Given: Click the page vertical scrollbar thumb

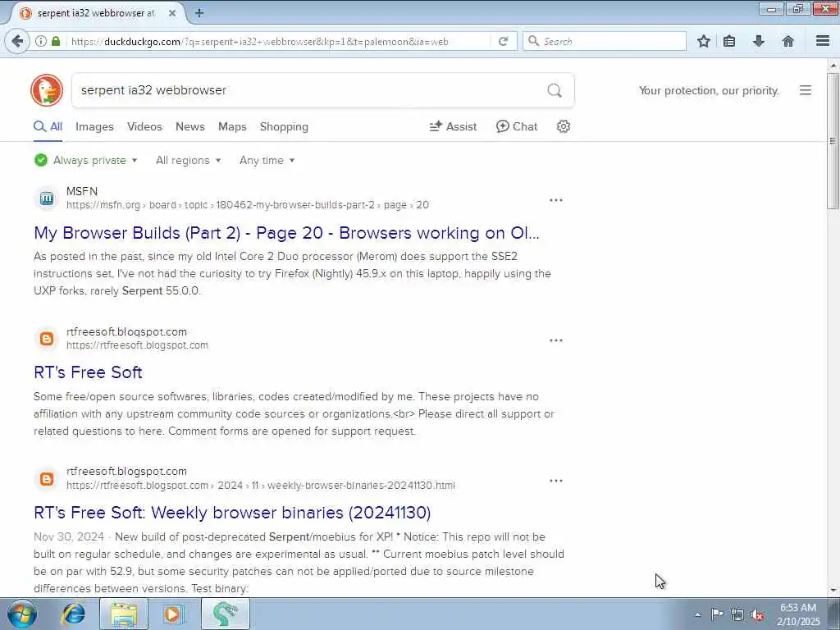Looking at the screenshot, I should 833,141.
